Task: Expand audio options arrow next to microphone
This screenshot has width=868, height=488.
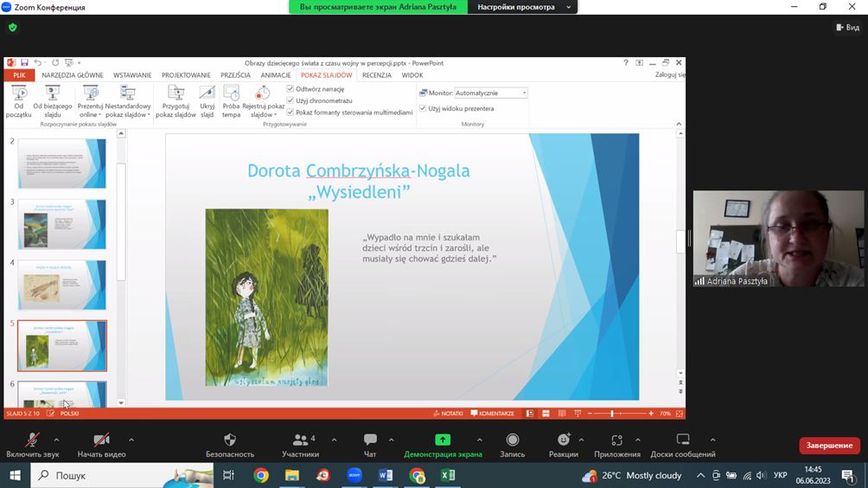Action: pos(56,440)
